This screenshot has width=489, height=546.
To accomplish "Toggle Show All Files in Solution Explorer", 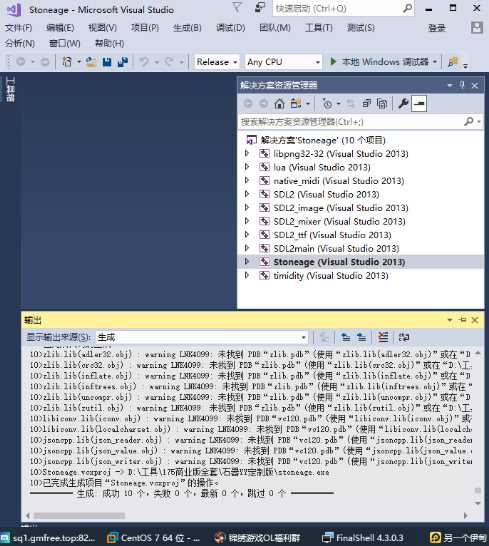I will pyautogui.click(x=382, y=103).
